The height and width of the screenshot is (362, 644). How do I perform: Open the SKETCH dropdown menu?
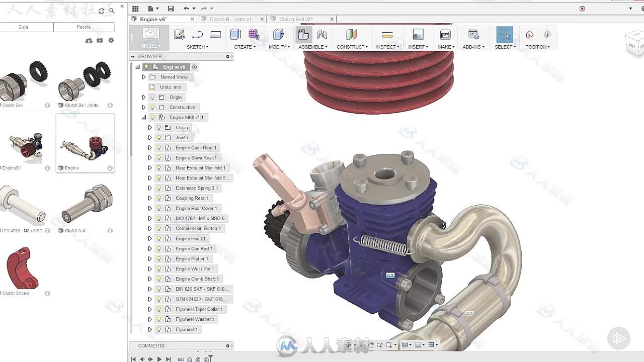tap(197, 47)
